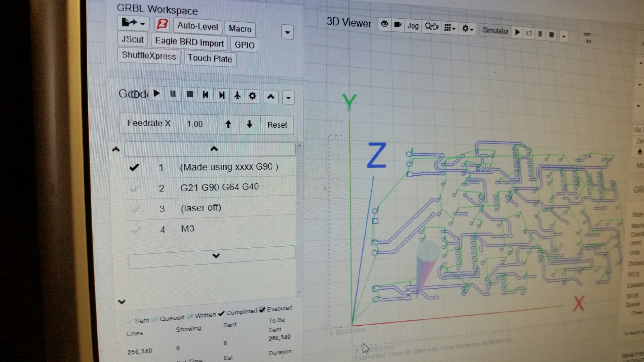
Task: Open the grid options dropdown in 3D Viewer
Action: [450, 28]
